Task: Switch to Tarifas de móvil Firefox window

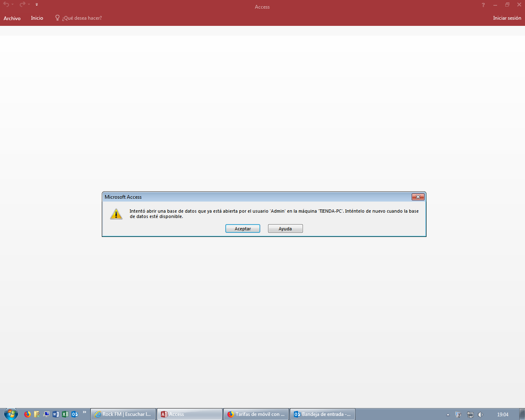Action: pyautogui.click(x=256, y=414)
